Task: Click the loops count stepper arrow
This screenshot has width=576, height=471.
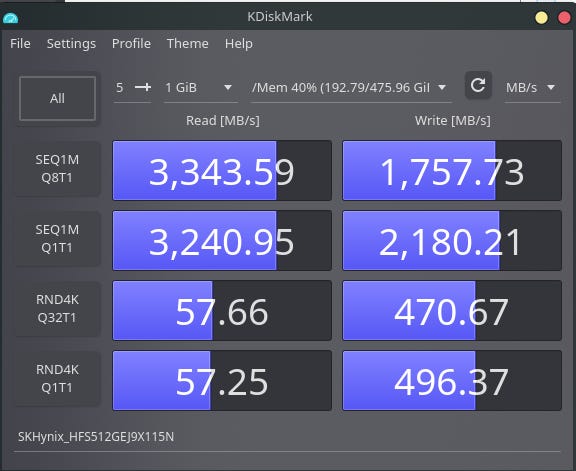Action: coord(143,87)
